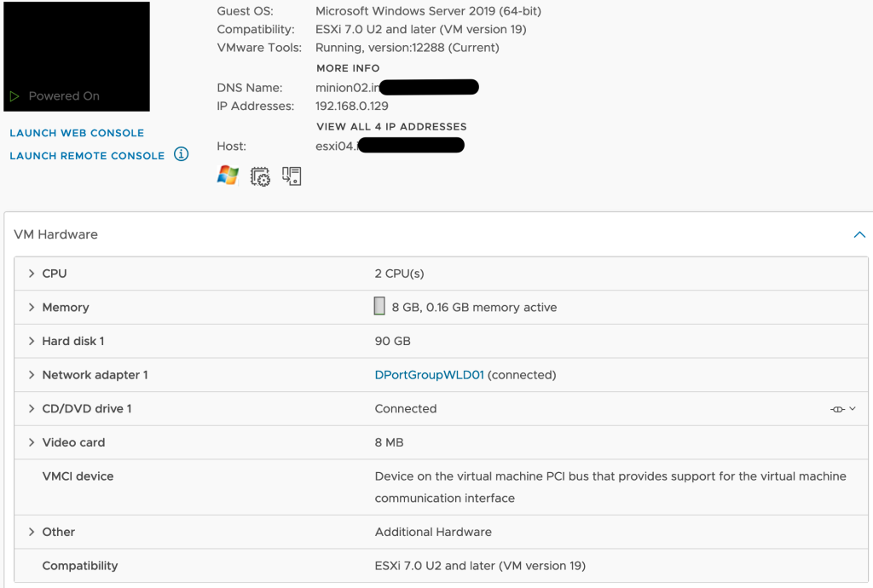The width and height of the screenshot is (873, 588).
Task: Open the DPortGroupWLD01 network link
Action: (x=430, y=375)
